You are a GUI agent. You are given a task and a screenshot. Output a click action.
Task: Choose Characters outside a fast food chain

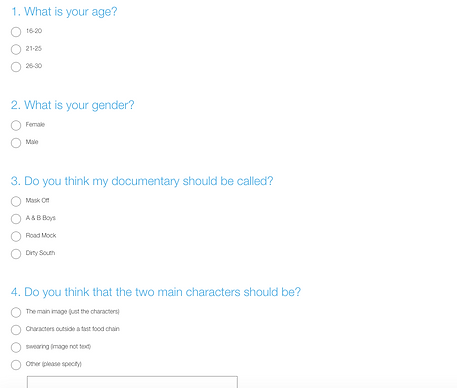pyautogui.click(x=16, y=330)
